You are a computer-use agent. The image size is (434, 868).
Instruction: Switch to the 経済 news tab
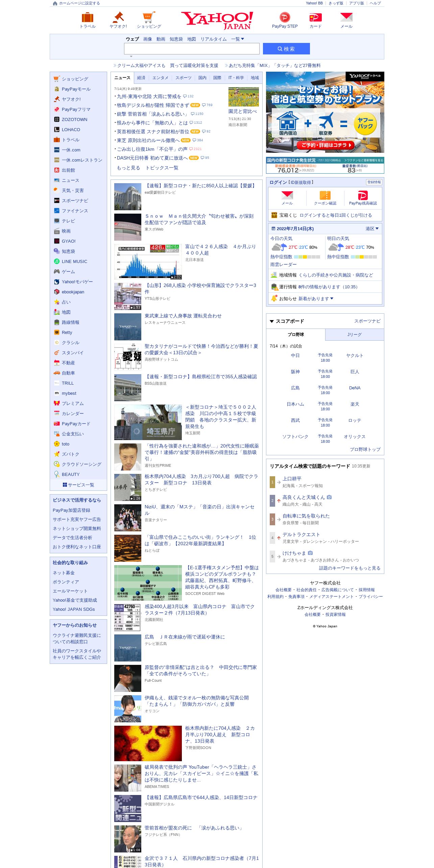(x=141, y=78)
